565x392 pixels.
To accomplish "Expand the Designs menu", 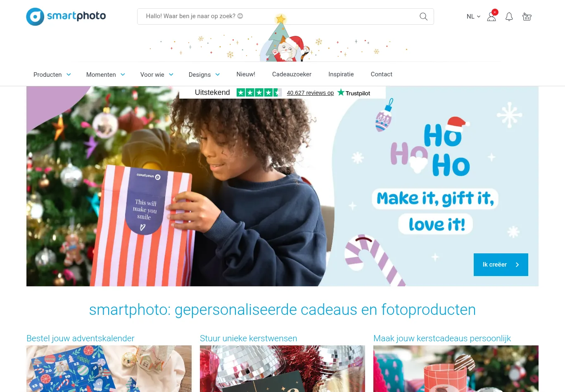I will 204,74.
